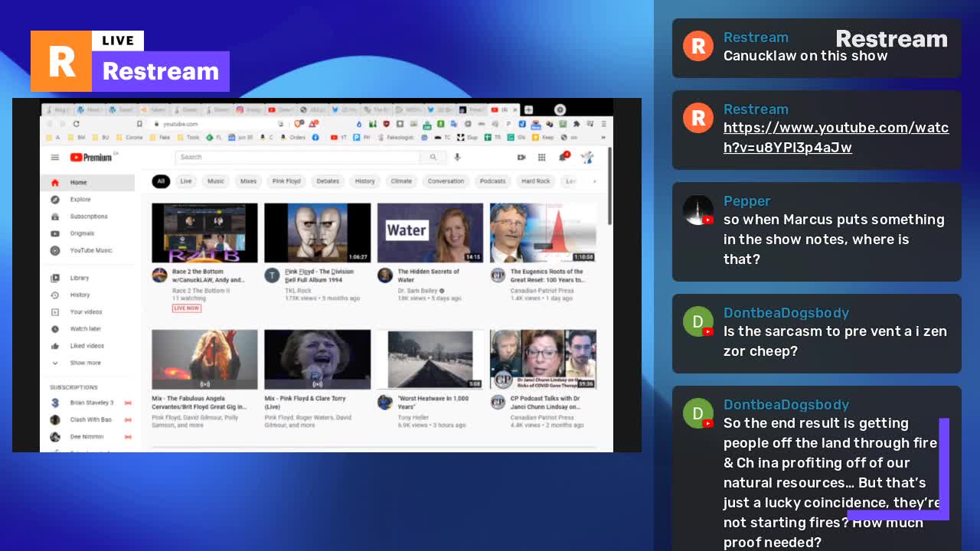
Task: Open Pink Floyd & Clare Torry mix thumbnail
Action: tap(317, 360)
